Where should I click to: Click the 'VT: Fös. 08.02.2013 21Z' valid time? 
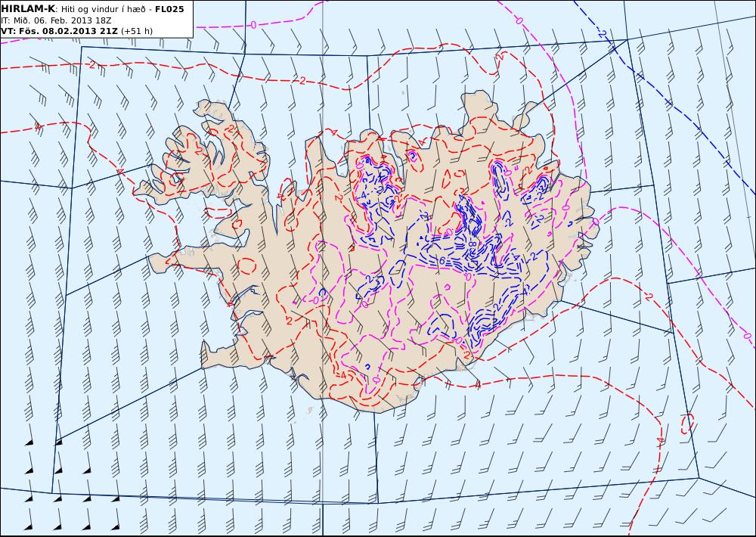[59, 31]
